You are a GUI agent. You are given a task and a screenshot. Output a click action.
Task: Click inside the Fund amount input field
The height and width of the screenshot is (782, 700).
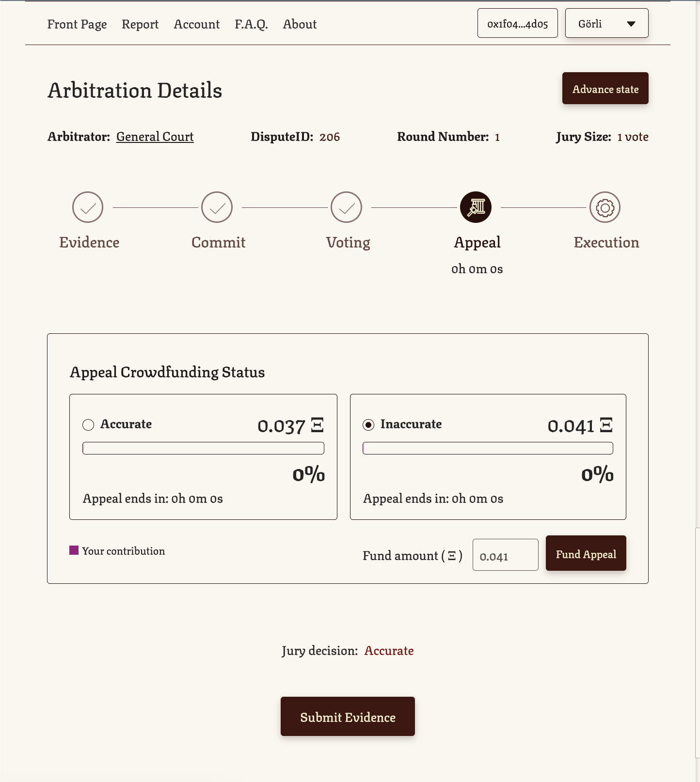pos(505,555)
